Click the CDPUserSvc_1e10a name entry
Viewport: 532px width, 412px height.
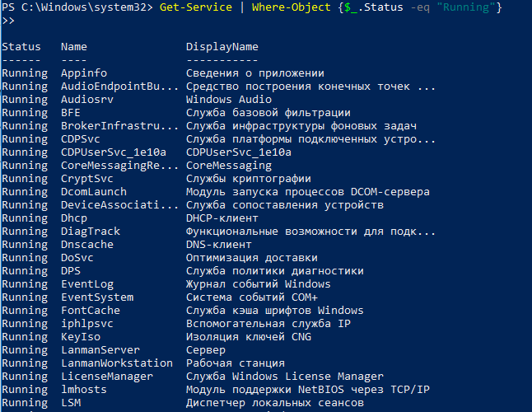tap(114, 152)
